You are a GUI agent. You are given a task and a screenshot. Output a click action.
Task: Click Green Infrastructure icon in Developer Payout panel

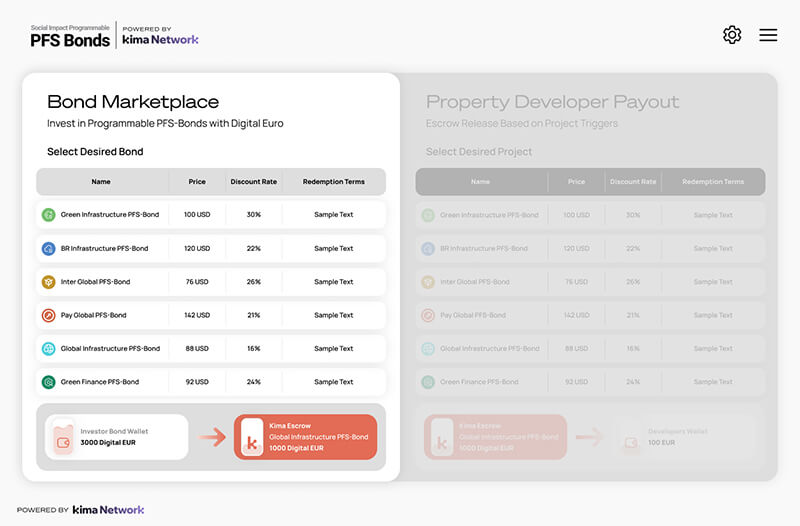(428, 215)
